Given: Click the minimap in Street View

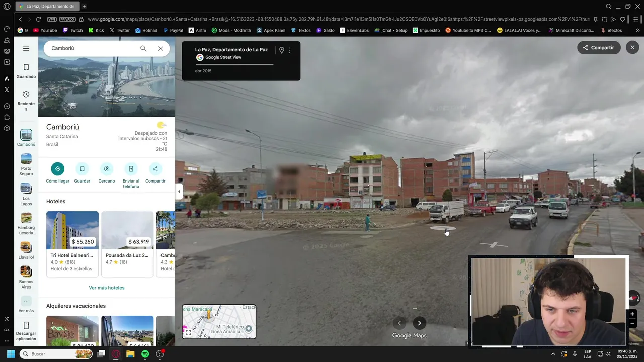Looking at the screenshot, I should coord(219,322).
